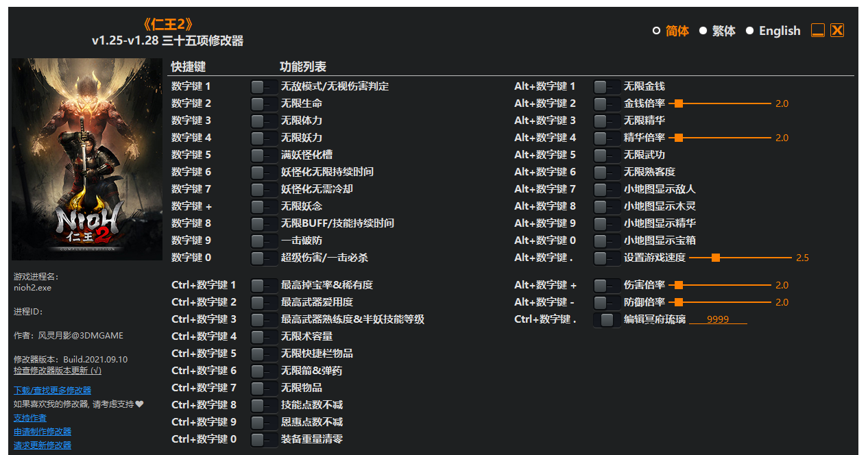This screenshot has width=868, height=455.
Task: Click the Nioh 2 cover art
Action: (87, 159)
